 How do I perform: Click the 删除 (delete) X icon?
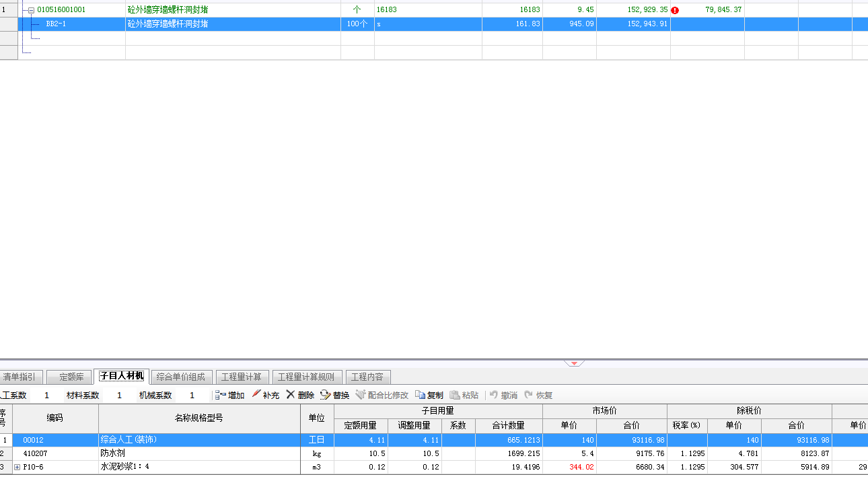(x=291, y=395)
